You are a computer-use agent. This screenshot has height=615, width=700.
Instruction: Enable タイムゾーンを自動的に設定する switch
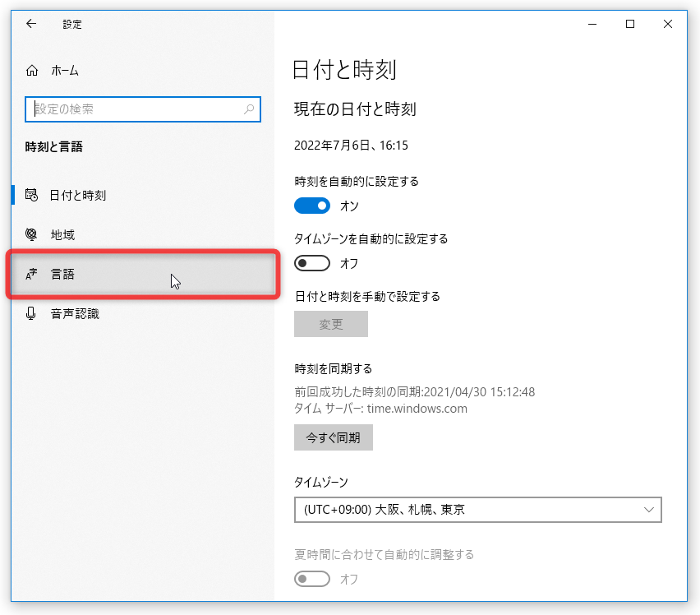point(312,263)
